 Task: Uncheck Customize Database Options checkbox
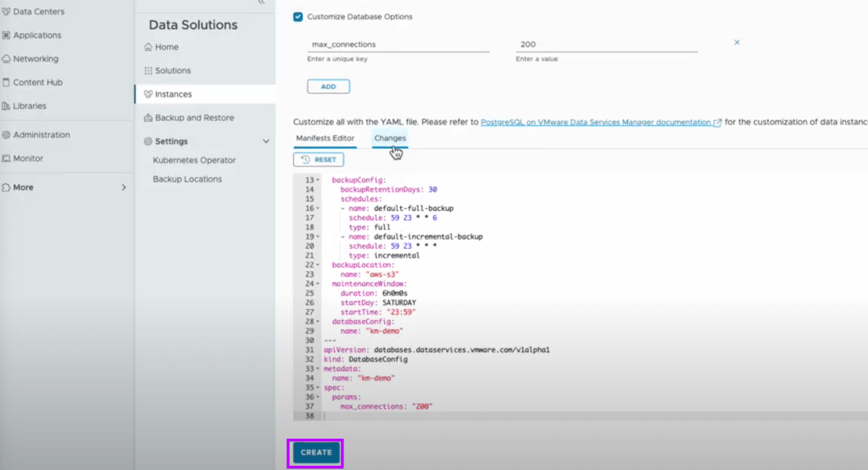click(x=298, y=16)
